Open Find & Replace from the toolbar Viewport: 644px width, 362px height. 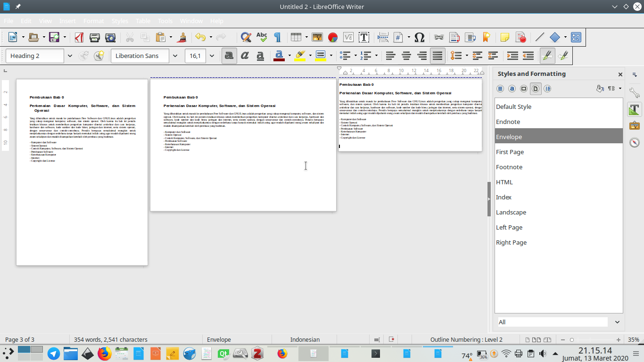pyautogui.click(x=246, y=37)
